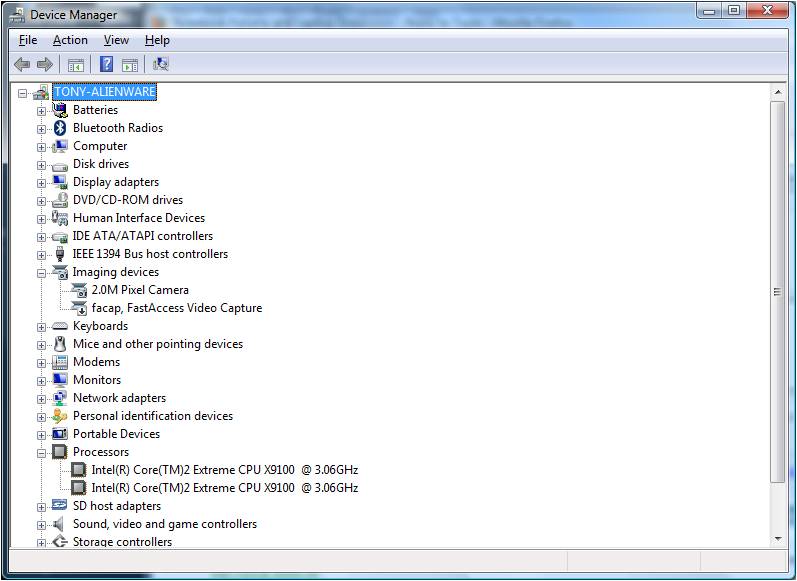Open the File menu
Image resolution: width=797 pixels, height=581 pixels.
click(28, 40)
